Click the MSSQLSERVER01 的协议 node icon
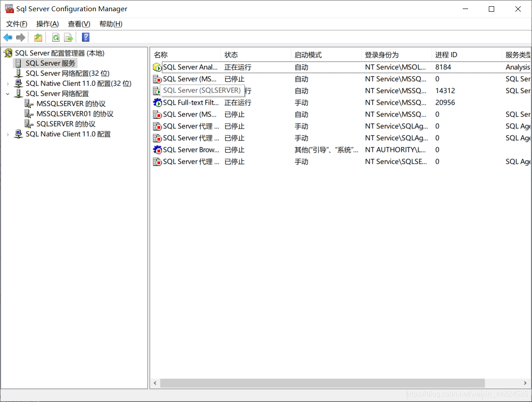The image size is (532, 402). [x=29, y=114]
